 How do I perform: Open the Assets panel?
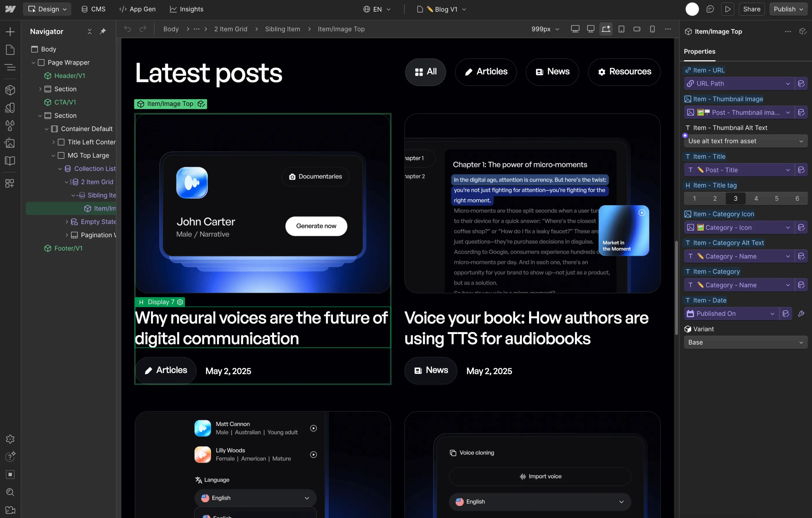pos(10,143)
